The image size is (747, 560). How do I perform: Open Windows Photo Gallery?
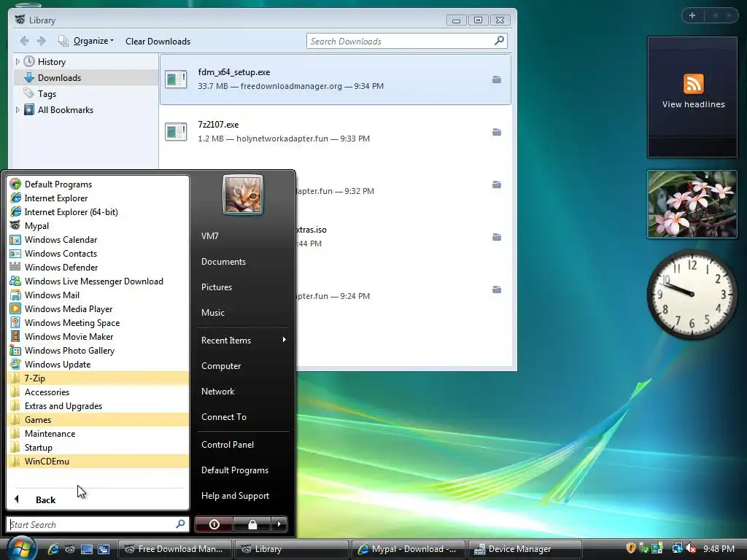98,350
